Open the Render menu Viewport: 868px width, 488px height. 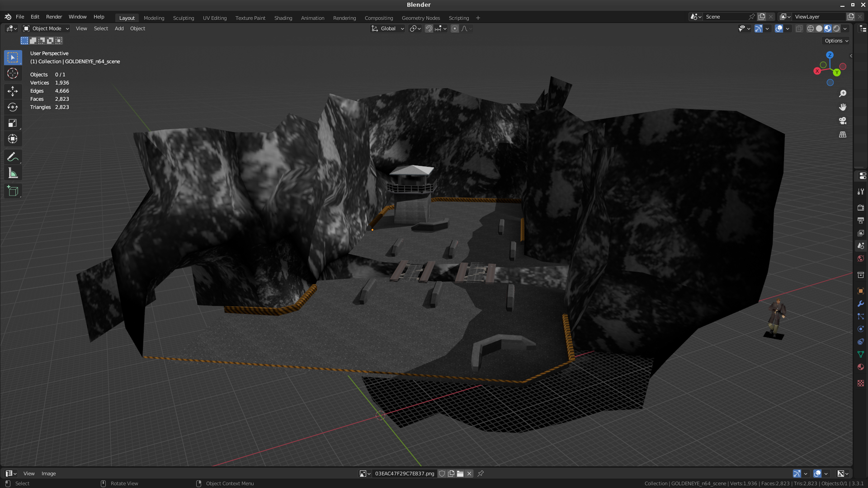54,17
